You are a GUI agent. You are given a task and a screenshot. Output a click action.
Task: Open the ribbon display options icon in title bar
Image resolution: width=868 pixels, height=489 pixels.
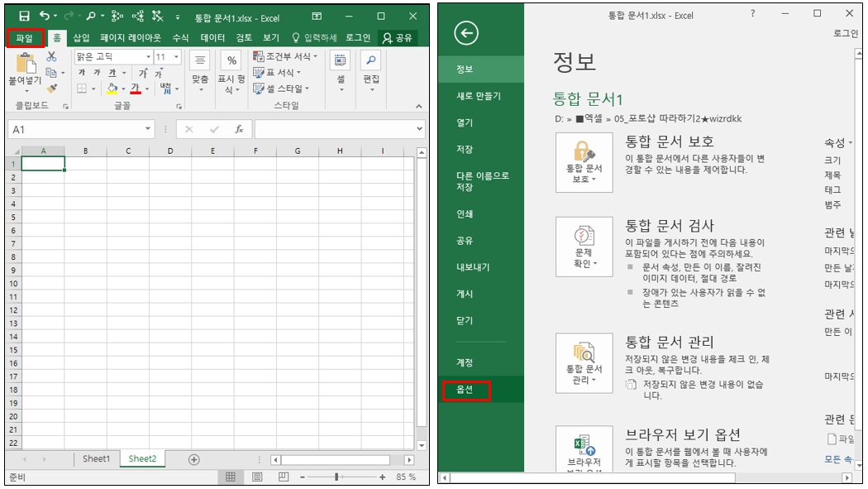[317, 16]
